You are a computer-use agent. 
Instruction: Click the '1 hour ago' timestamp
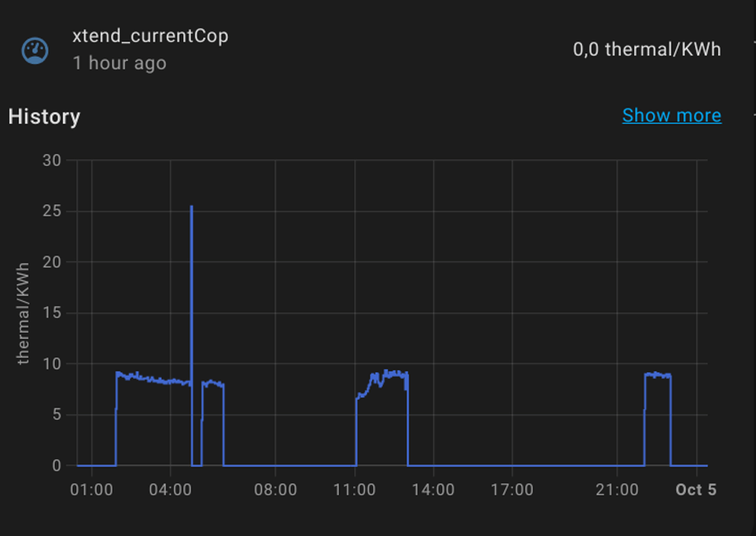[x=120, y=63]
